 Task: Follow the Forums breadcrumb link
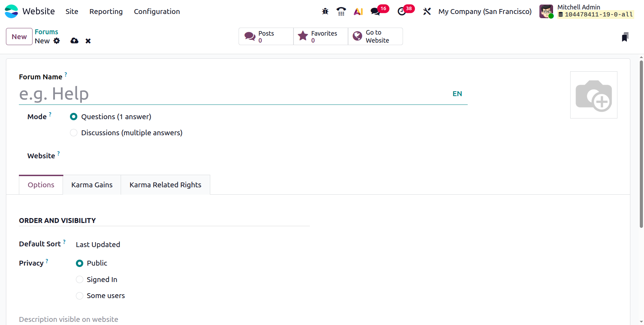click(x=47, y=32)
